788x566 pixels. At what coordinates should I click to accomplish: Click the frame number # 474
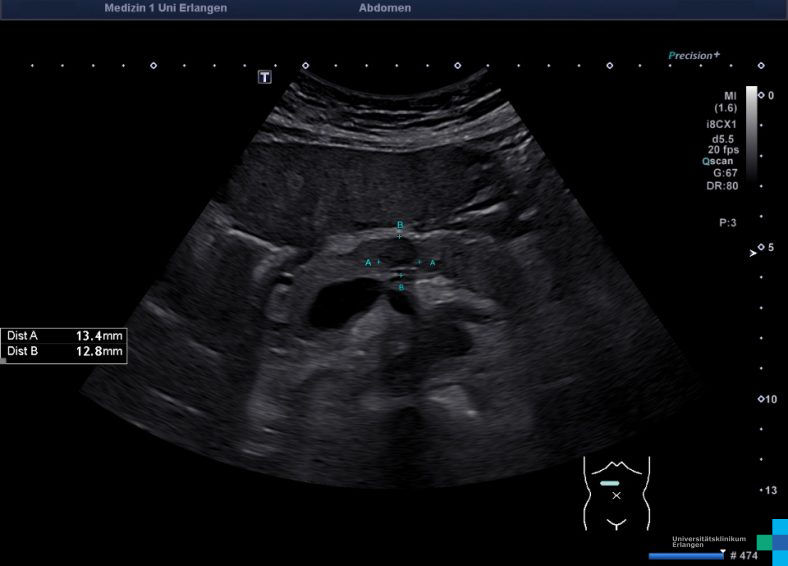(745, 555)
